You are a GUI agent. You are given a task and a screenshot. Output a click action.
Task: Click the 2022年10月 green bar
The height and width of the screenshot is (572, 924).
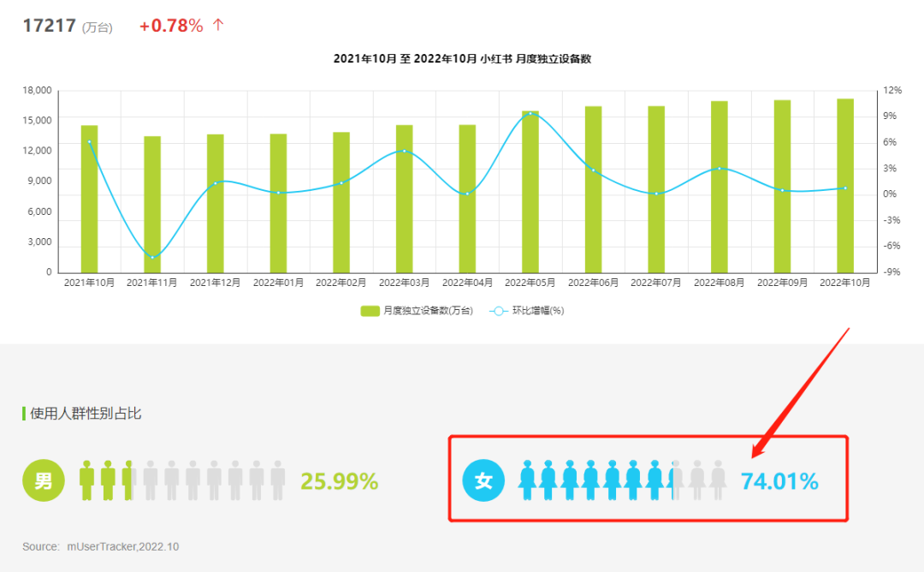coord(845,186)
